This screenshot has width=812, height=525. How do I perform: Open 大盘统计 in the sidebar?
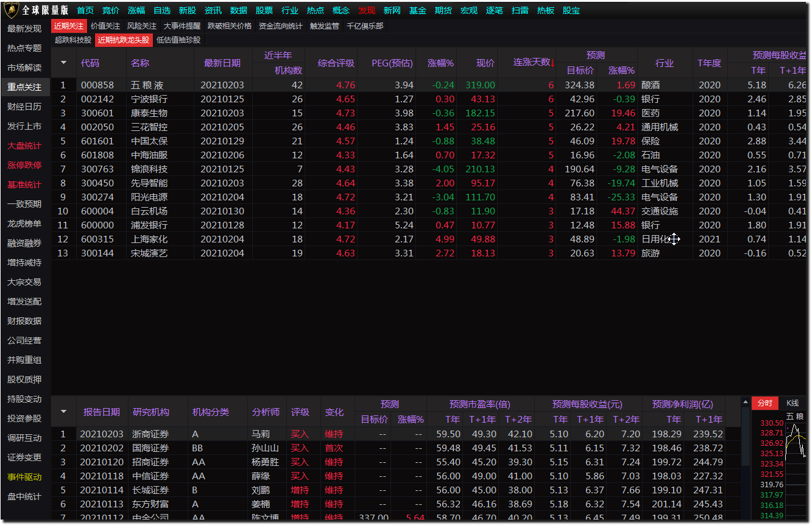coord(25,146)
